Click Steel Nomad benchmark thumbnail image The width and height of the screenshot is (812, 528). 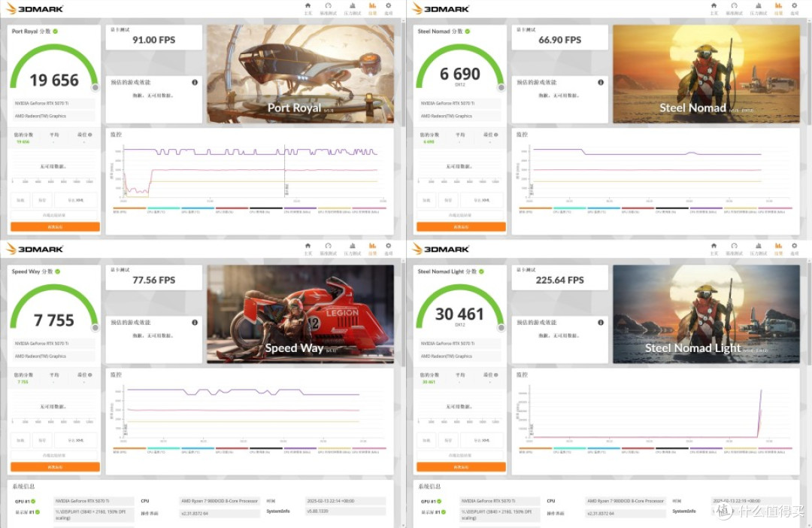tap(706, 74)
